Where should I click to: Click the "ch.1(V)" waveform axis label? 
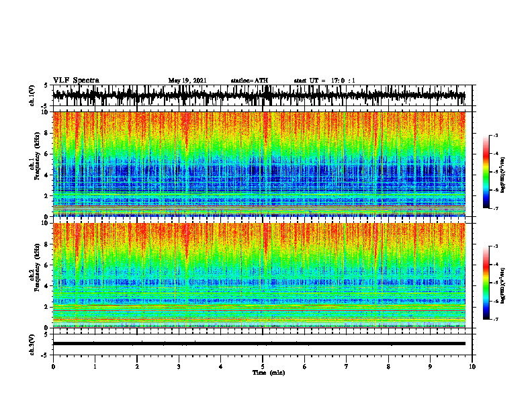[x=32, y=95]
